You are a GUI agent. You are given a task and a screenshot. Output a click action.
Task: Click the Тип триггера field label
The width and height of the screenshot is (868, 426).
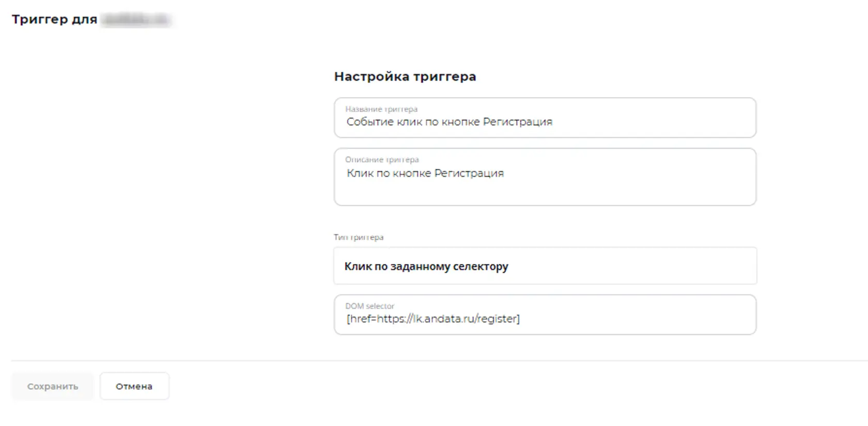point(359,238)
